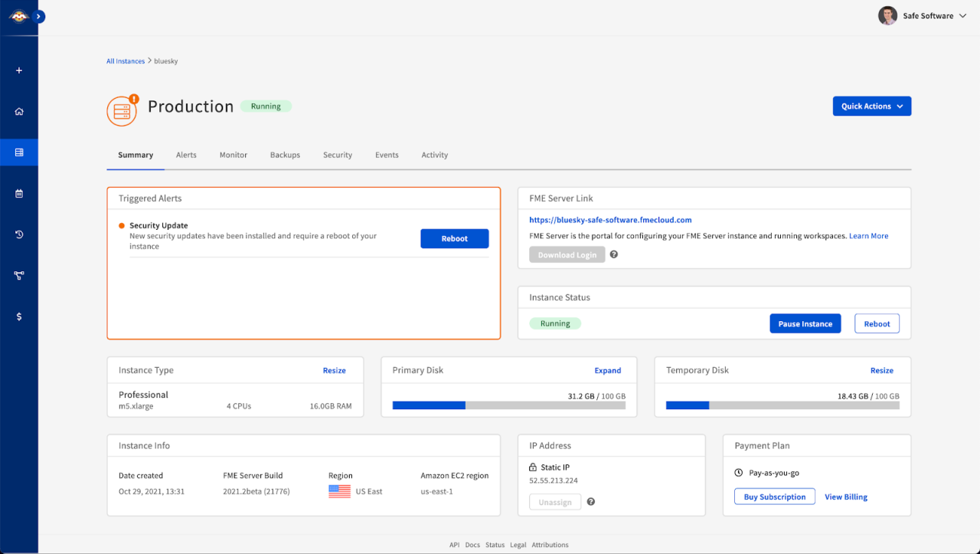This screenshot has height=554, width=980.
Task: Open the Activity tab
Action: point(435,155)
